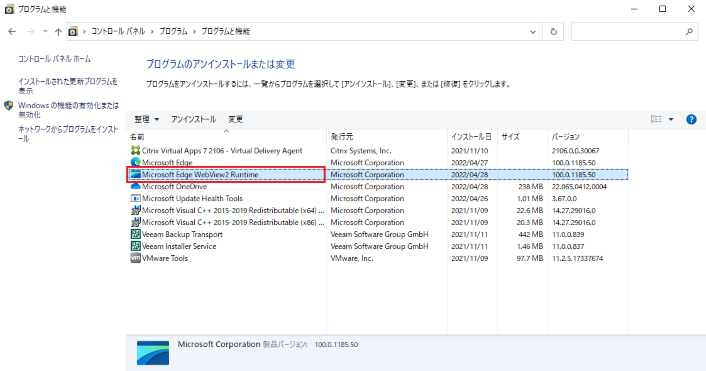Click the Veeam Backup Transport icon
This screenshot has width=706, height=371.
tap(135, 234)
